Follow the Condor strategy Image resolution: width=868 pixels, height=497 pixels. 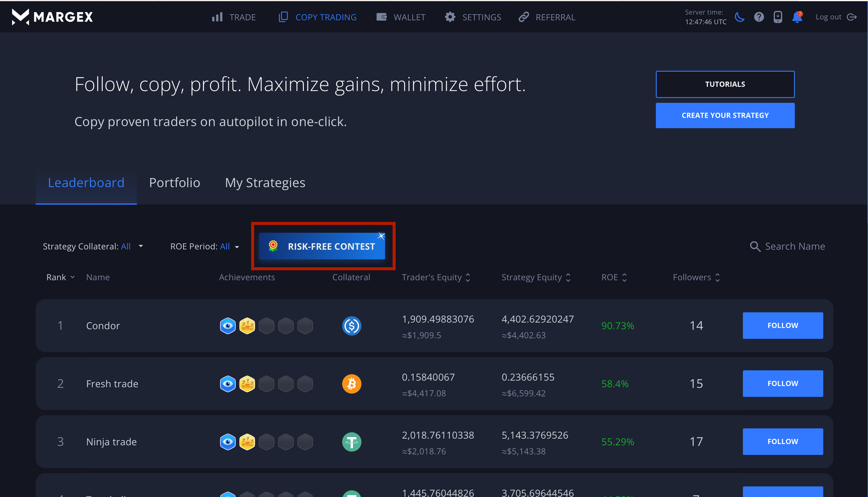(x=783, y=326)
